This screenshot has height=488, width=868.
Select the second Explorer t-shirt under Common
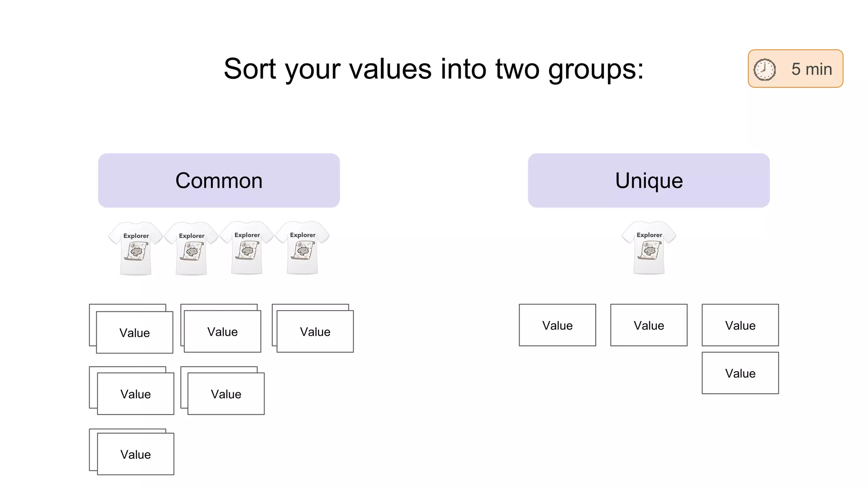pyautogui.click(x=191, y=248)
